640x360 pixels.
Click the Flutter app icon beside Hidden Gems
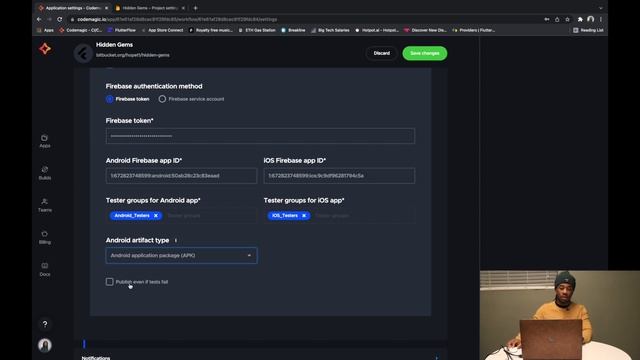point(83,53)
